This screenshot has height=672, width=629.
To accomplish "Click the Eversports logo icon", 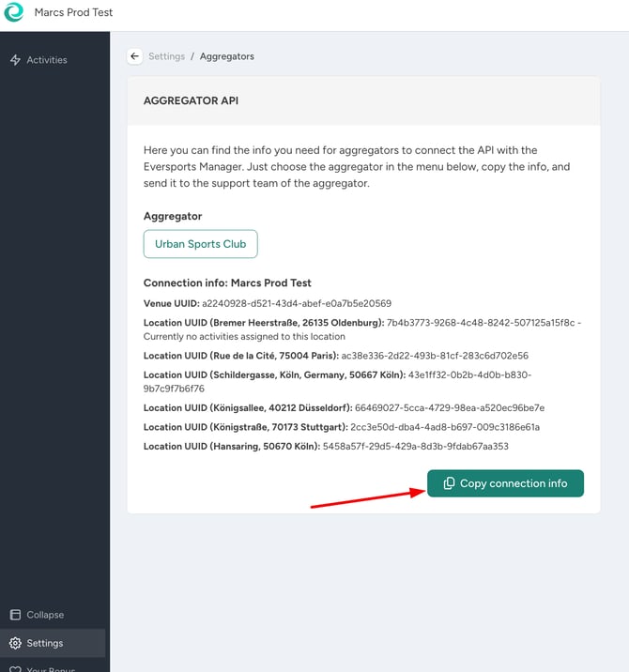I will click(14, 11).
